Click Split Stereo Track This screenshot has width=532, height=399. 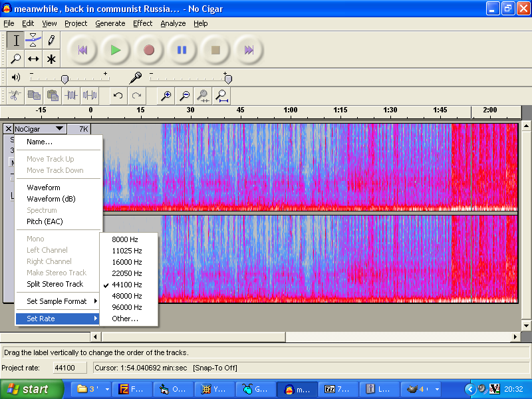click(x=55, y=284)
